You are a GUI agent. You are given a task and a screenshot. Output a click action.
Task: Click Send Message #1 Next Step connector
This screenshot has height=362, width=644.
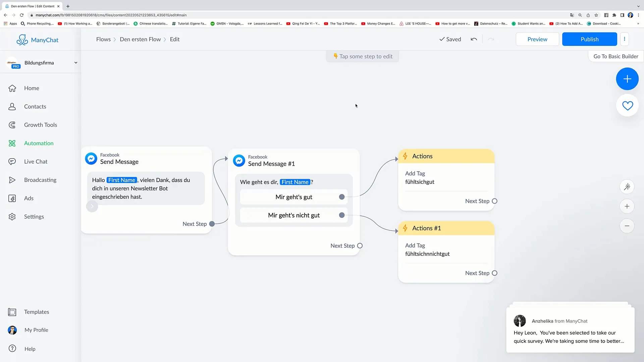pos(360,246)
